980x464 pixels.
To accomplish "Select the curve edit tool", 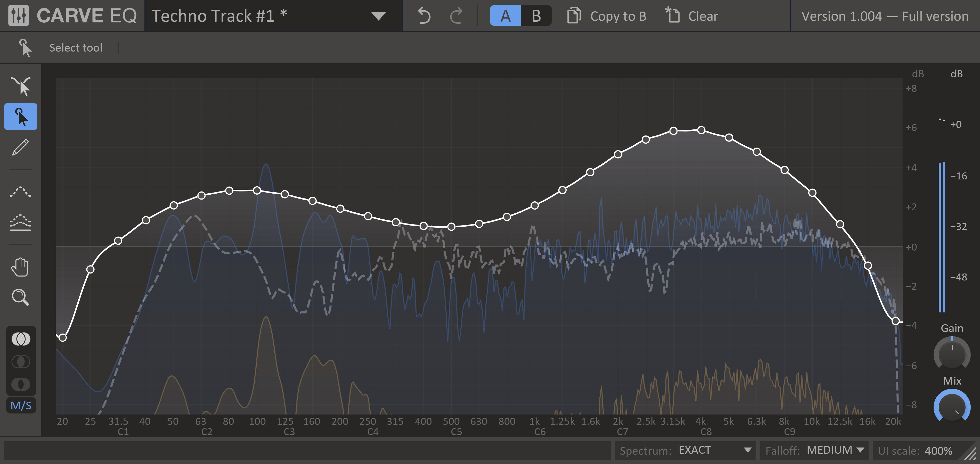I will click(21, 86).
